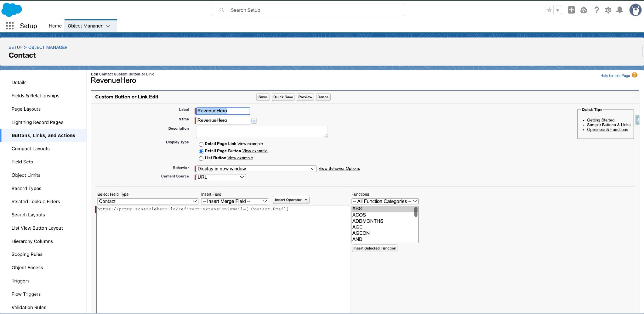644x314 pixels.
Task: Open Object Limits section
Action: pyautogui.click(x=26, y=175)
